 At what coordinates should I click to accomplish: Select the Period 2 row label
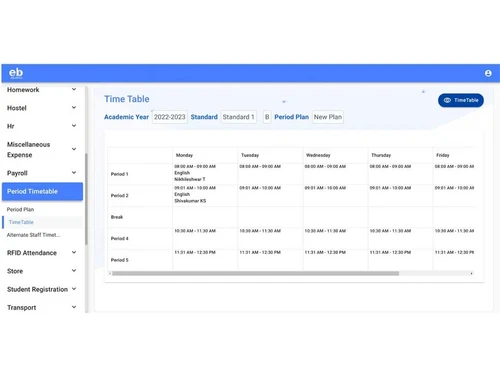(x=119, y=196)
